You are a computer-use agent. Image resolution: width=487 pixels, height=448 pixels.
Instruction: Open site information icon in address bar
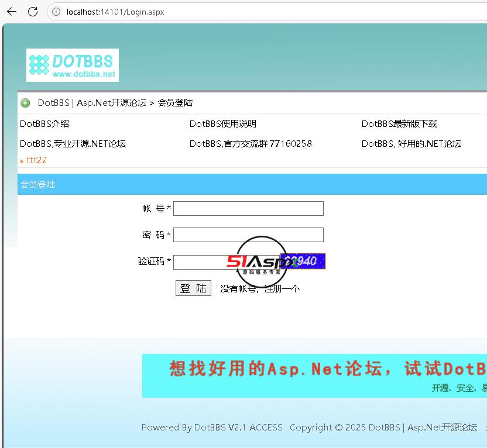pyautogui.click(x=56, y=12)
